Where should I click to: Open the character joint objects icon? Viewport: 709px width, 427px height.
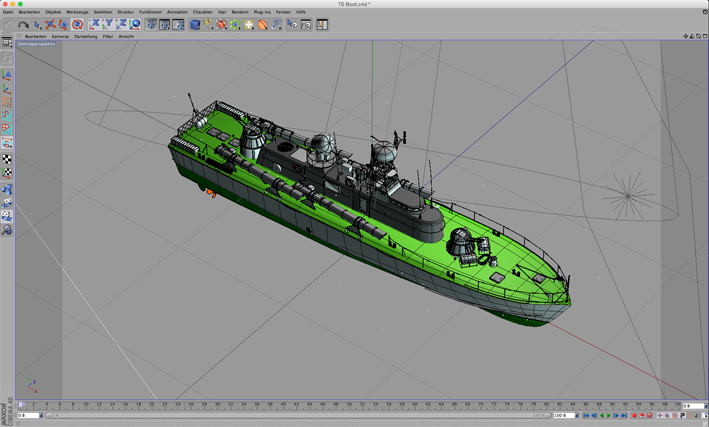click(276, 25)
